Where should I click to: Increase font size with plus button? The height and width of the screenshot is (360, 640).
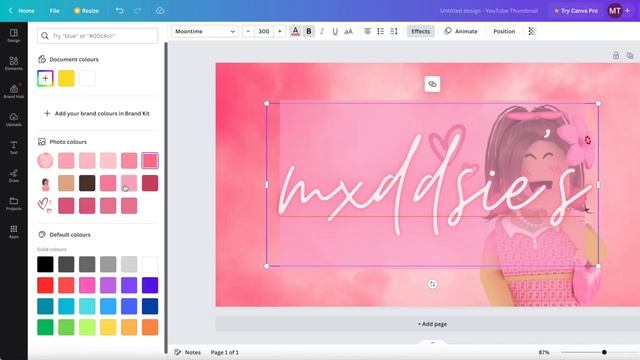click(x=280, y=31)
